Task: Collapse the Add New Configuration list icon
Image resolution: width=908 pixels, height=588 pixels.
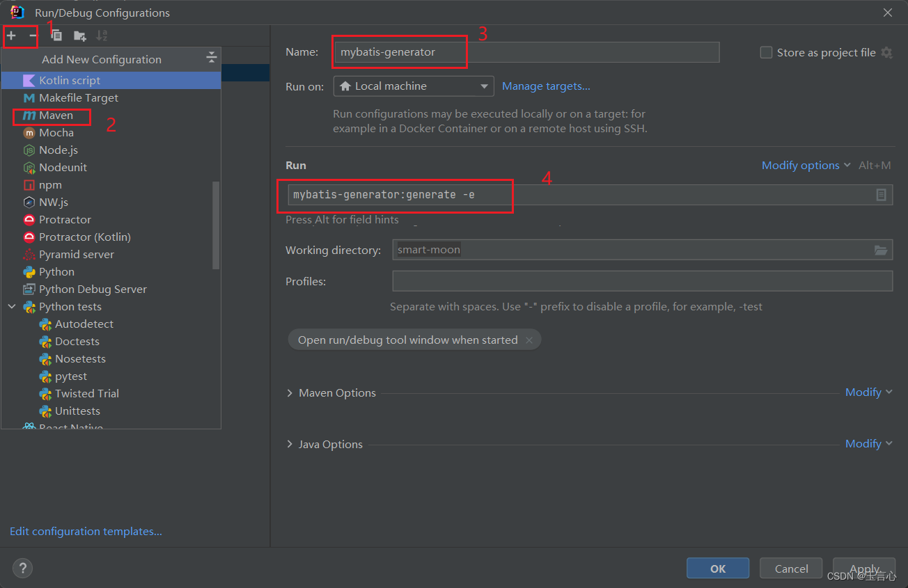Action: pos(212,58)
